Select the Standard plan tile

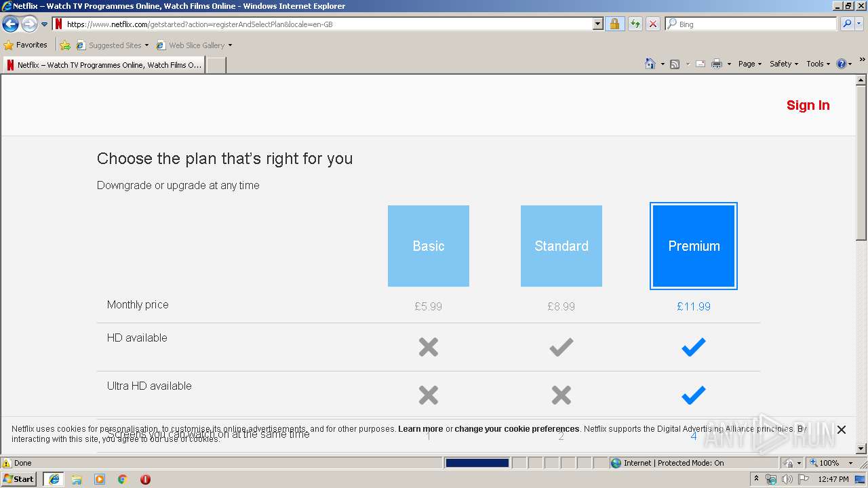pyautogui.click(x=561, y=246)
